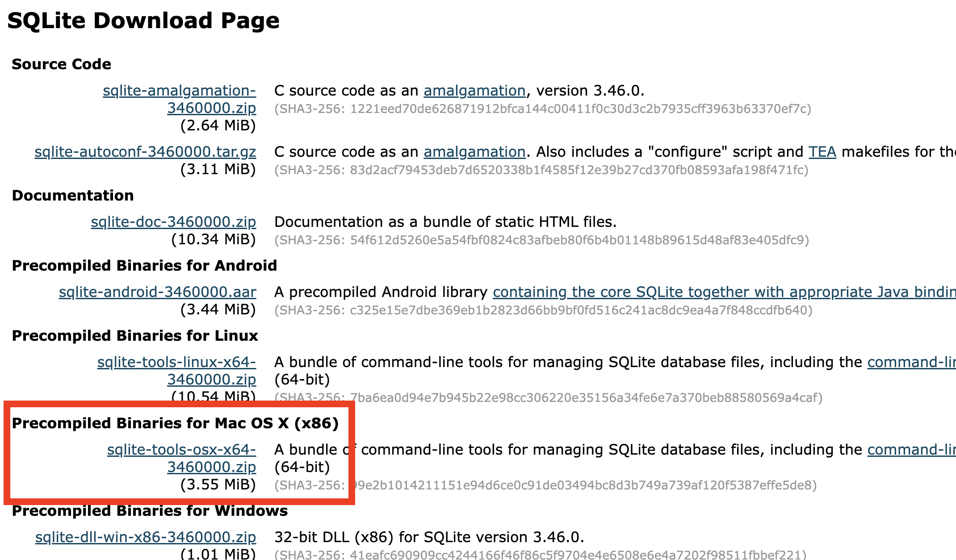This screenshot has height=560, width=956.
Task: Click Precompiled Binaries for Mac OS X heading
Action: (175, 423)
